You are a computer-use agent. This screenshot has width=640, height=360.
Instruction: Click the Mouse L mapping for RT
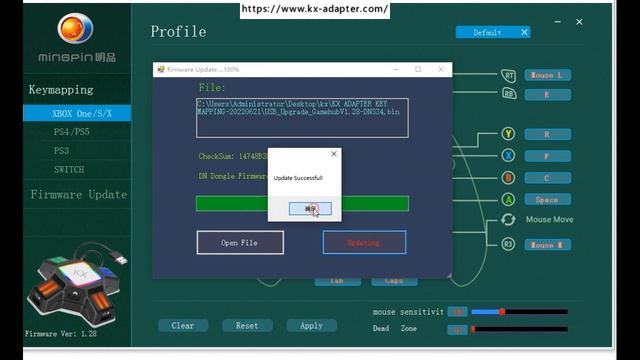(547, 75)
